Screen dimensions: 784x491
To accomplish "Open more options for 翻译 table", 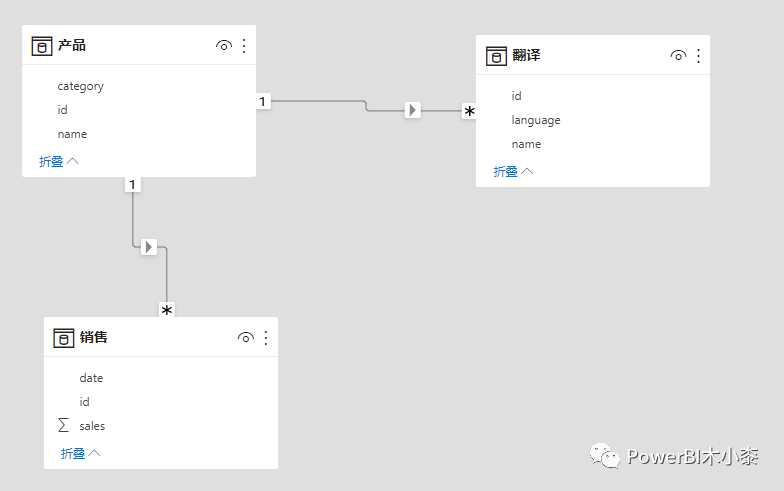I will (698, 56).
